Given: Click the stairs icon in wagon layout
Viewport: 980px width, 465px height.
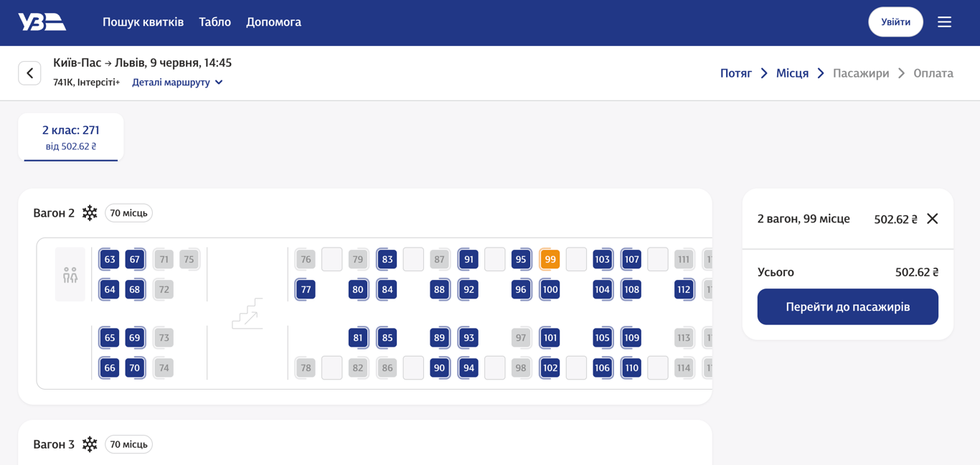Looking at the screenshot, I should click(x=248, y=314).
